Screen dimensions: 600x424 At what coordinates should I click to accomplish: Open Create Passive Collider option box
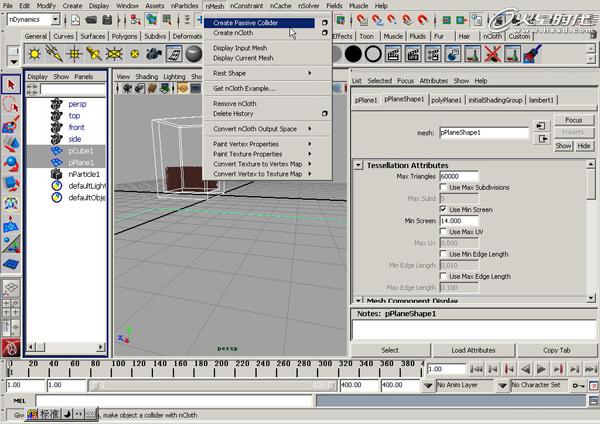coord(324,23)
